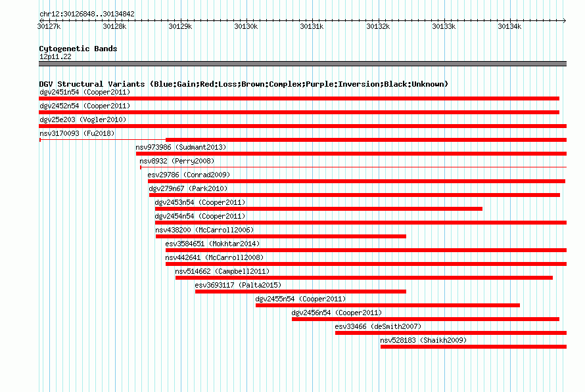Open the dgv25e203 (Vogler2010) variant label
The width and height of the screenshot is (585, 392).
(83, 120)
